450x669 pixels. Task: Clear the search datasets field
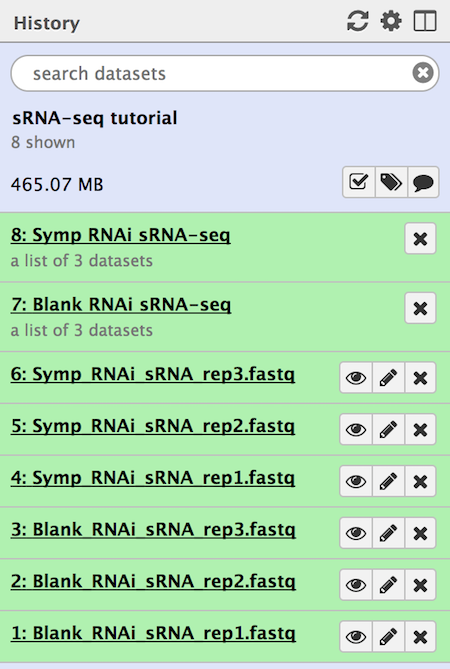tap(423, 73)
